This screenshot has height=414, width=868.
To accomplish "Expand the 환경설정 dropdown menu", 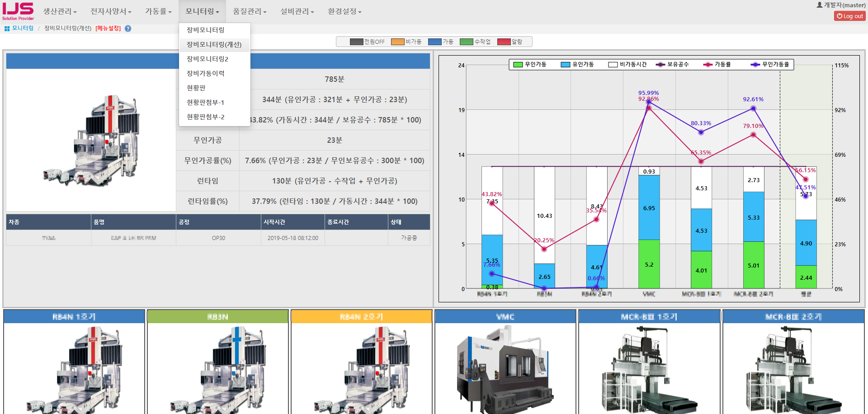I will (x=344, y=11).
